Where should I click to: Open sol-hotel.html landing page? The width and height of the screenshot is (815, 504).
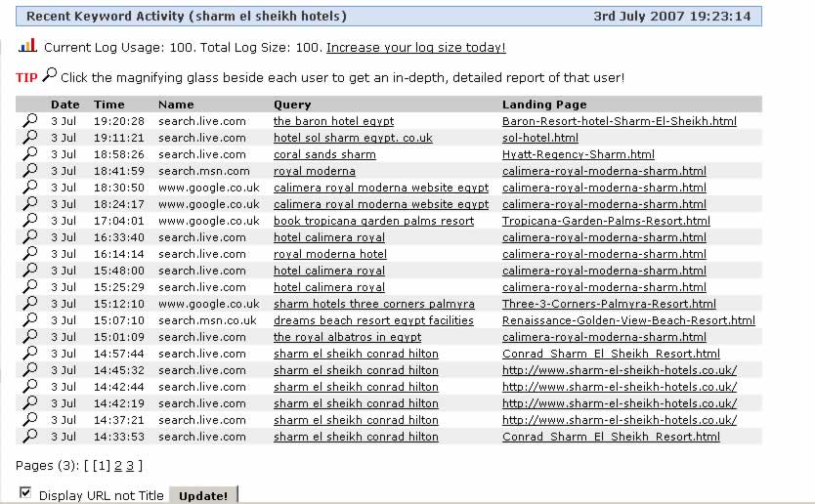[x=540, y=138]
